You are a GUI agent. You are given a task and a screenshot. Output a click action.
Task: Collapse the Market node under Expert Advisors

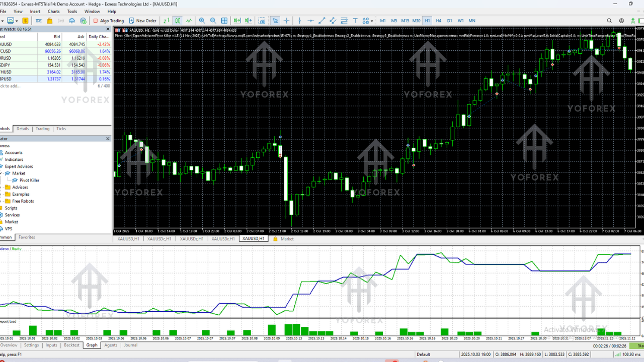2,173
